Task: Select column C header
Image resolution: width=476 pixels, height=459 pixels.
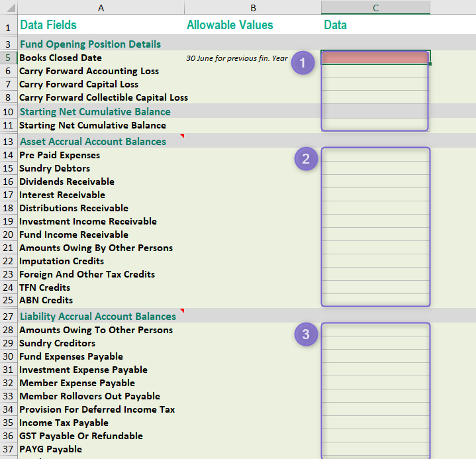Action: click(x=375, y=7)
